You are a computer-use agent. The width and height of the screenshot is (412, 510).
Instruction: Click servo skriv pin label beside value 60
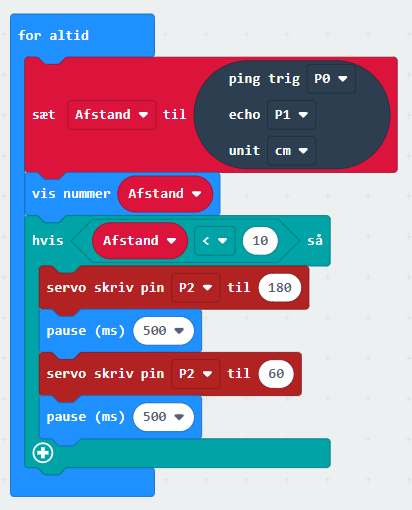click(x=105, y=374)
